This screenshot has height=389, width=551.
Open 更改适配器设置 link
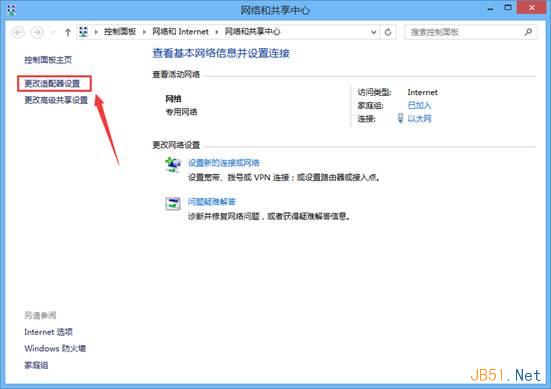coord(52,83)
